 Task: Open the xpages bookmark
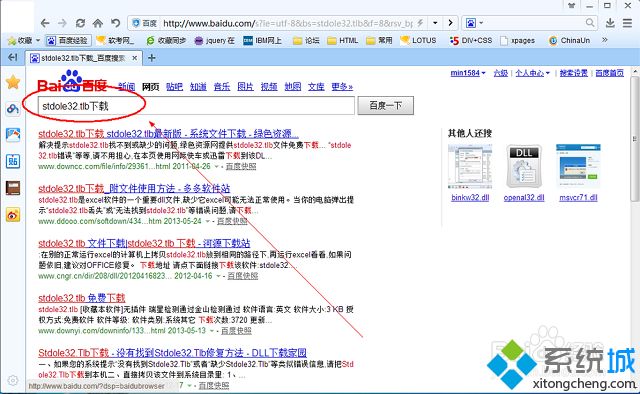click(x=518, y=40)
